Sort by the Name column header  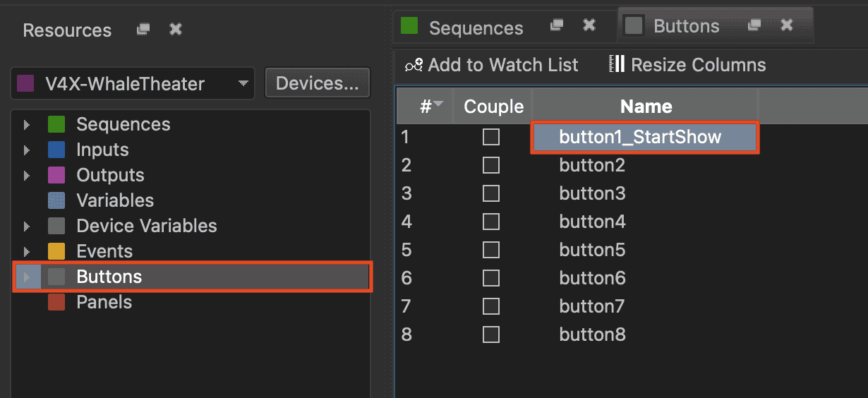(646, 107)
